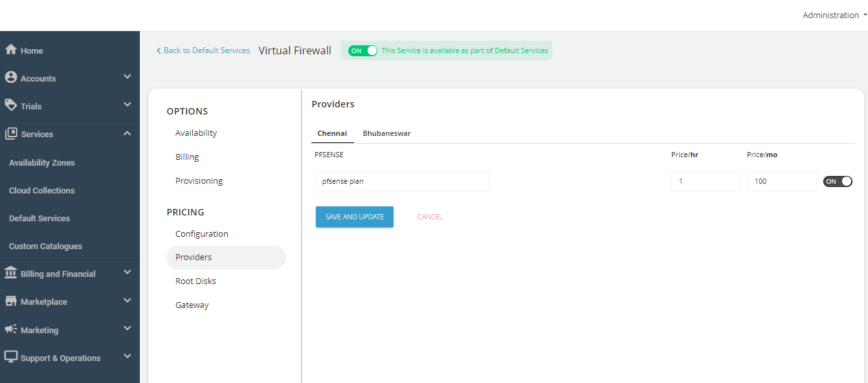Screen dimensions: 868x383
Task: Click the Marketing megaphone icon
Action: click(10, 328)
